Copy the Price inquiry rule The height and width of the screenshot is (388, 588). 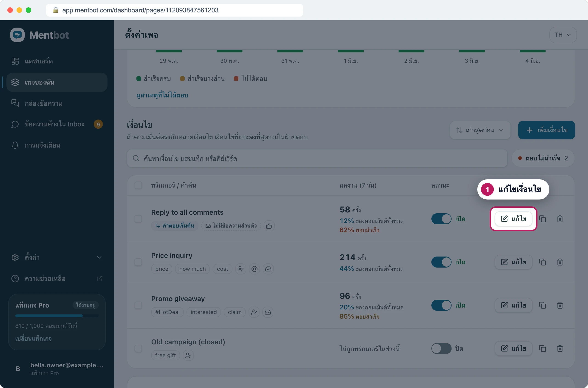coord(542,262)
